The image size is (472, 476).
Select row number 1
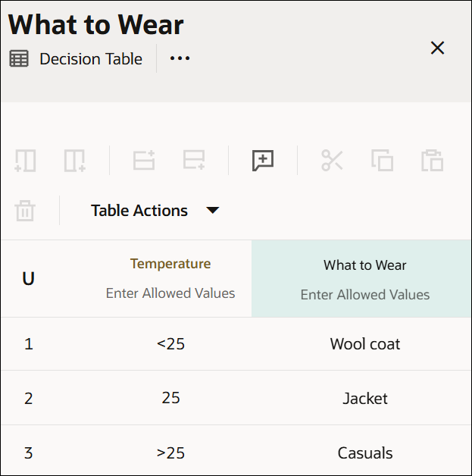pos(29,344)
